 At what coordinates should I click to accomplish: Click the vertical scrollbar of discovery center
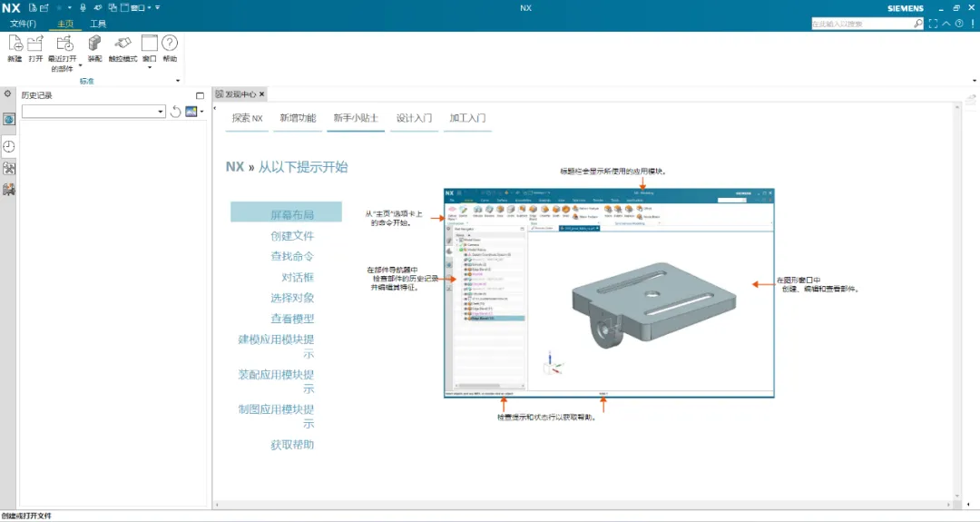coord(956,302)
